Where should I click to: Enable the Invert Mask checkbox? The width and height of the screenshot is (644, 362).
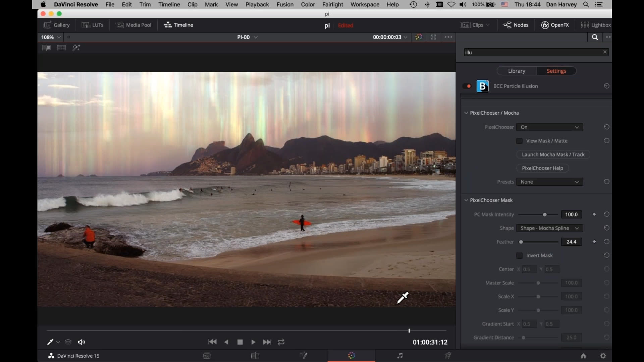tap(519, 255)
